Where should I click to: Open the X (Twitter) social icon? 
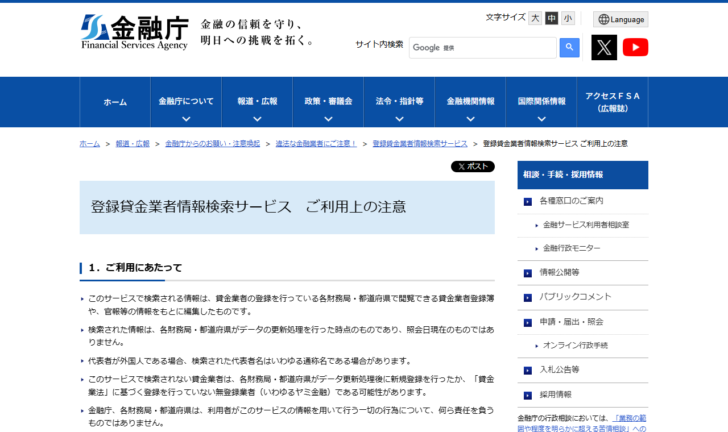point(604,47)
